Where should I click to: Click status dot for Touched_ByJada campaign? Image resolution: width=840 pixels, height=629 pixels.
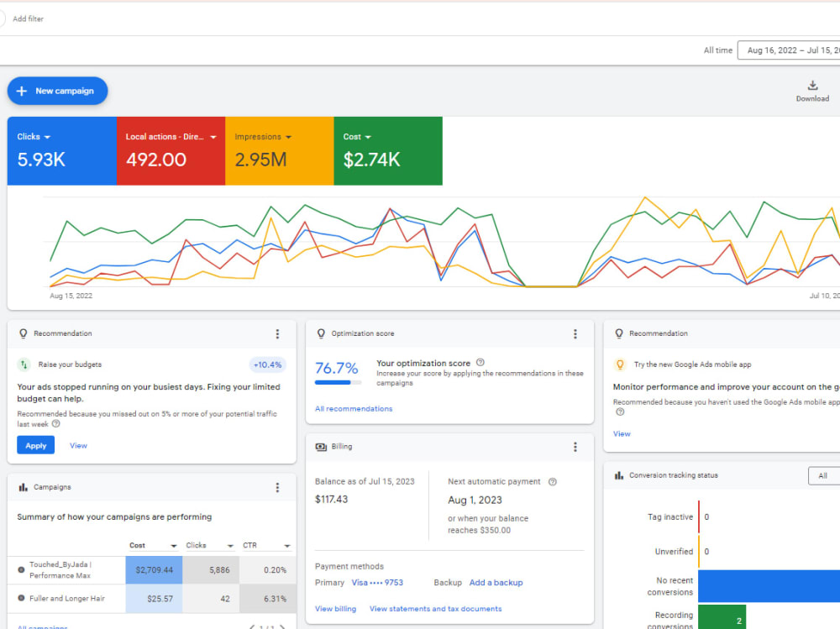coord(21,570)
